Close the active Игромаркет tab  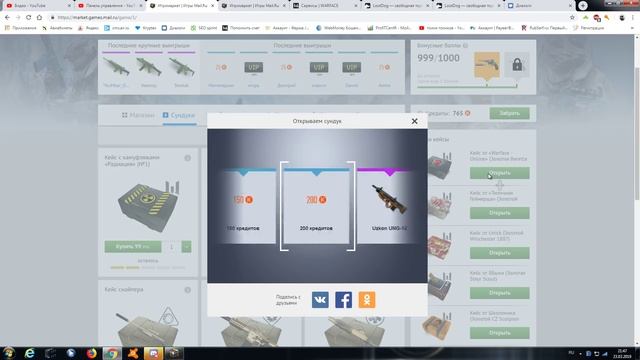point(212,6)
